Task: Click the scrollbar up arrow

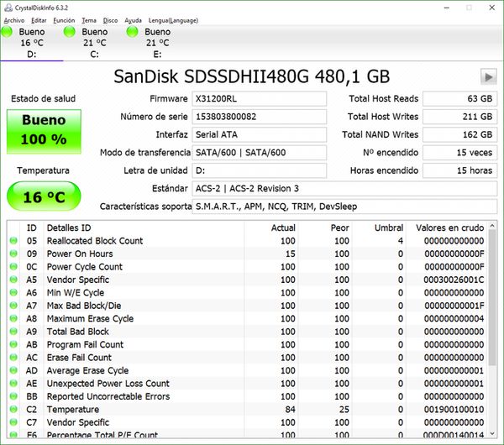Action: [492, 226]
